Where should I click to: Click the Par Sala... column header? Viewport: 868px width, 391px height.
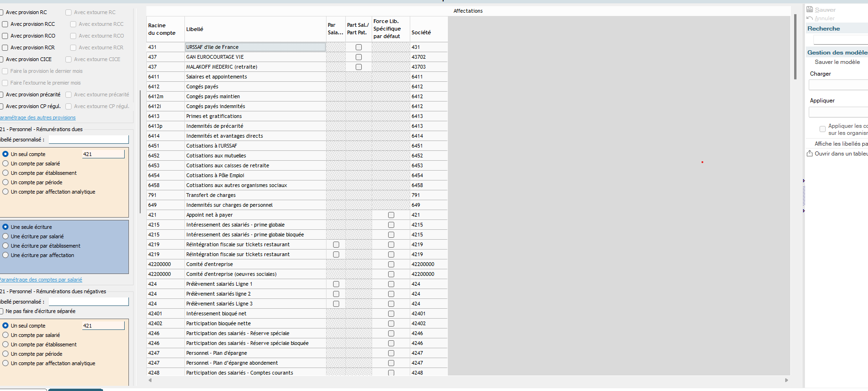coord(336,29)
